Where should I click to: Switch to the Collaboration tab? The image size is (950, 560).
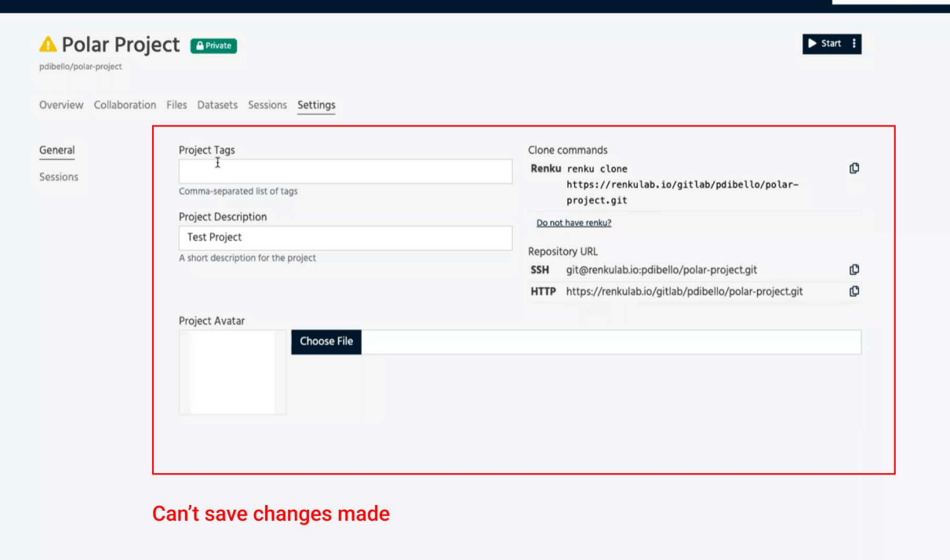125,104
